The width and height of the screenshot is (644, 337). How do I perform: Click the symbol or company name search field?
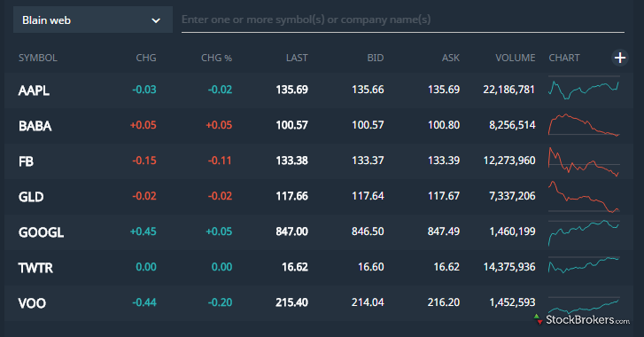[402, 20]
